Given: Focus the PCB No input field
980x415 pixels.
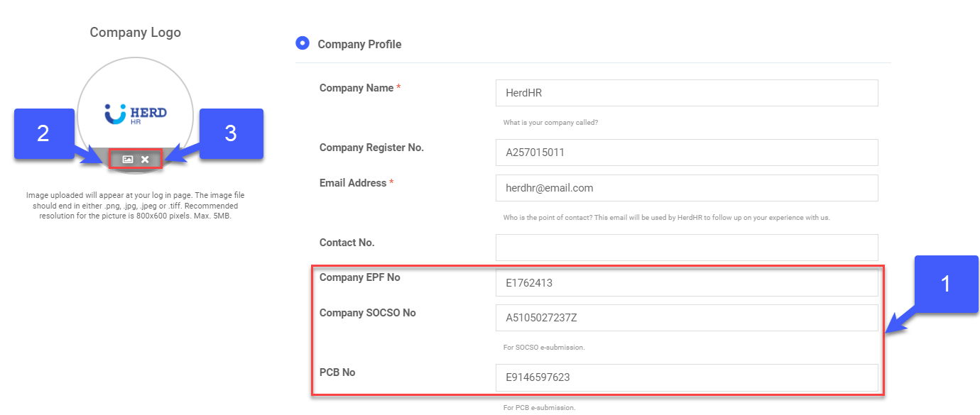Looking at the screenshot, I should point(686,377).
